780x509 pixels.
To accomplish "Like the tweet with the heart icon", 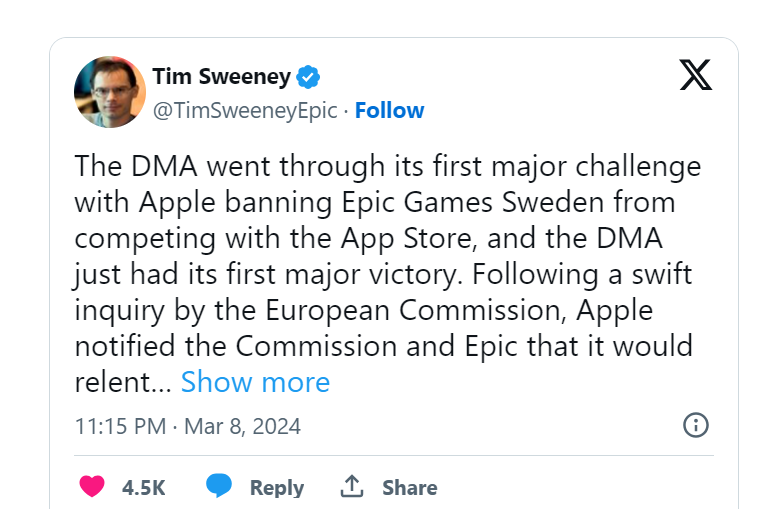I will [x=92, y=486].
